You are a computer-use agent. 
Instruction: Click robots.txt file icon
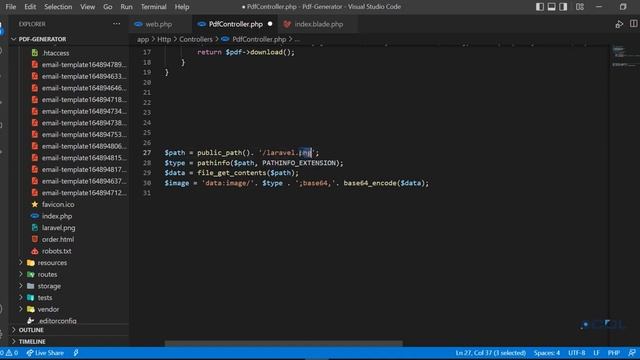tap(35, 251)
